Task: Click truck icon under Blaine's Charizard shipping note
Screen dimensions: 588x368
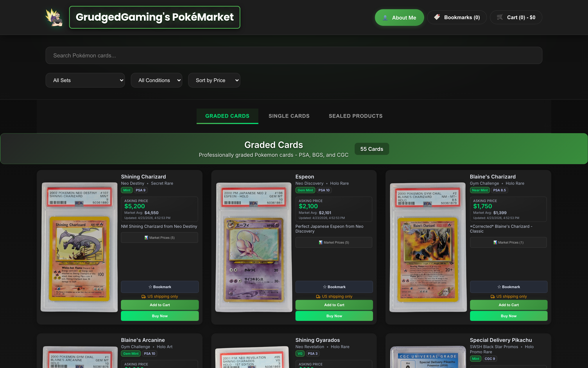Action: (x=493, y=296)
